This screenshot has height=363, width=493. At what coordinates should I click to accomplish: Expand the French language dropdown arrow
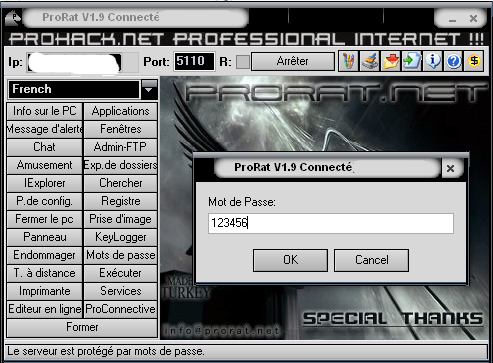coord(149,89)
